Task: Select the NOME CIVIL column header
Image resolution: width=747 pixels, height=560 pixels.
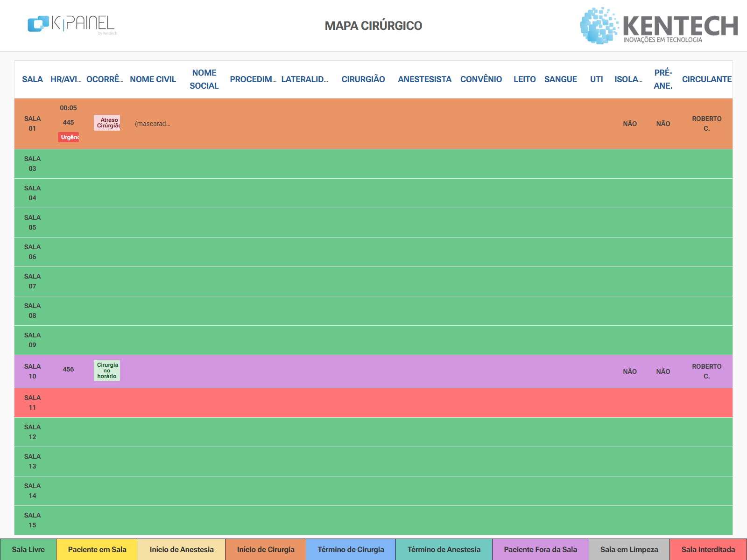Action: coord(153,79)
